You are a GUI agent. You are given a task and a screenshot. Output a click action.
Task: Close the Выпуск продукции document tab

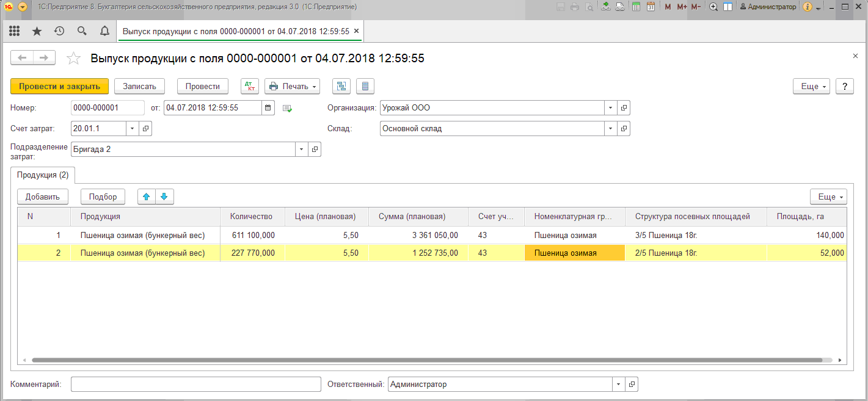(356, 31)
